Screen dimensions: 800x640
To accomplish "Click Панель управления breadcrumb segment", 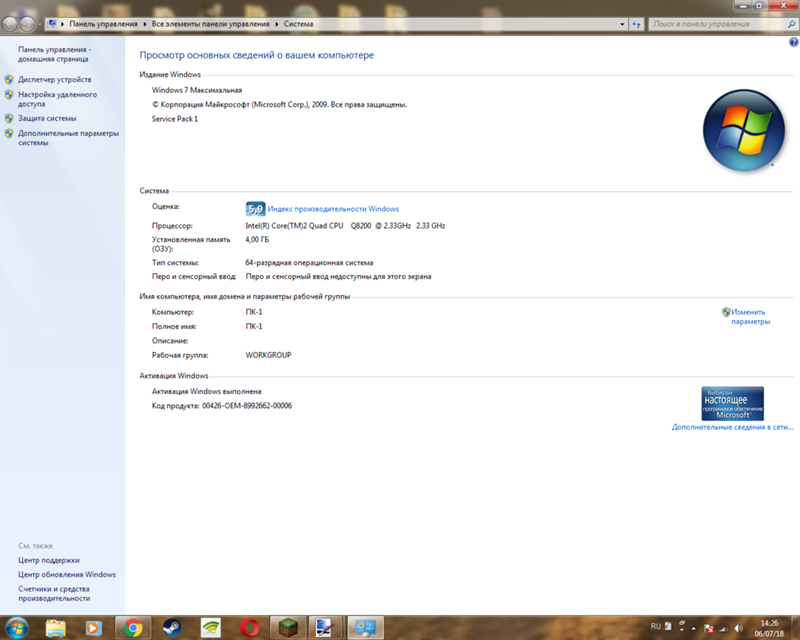I will 103,24.
